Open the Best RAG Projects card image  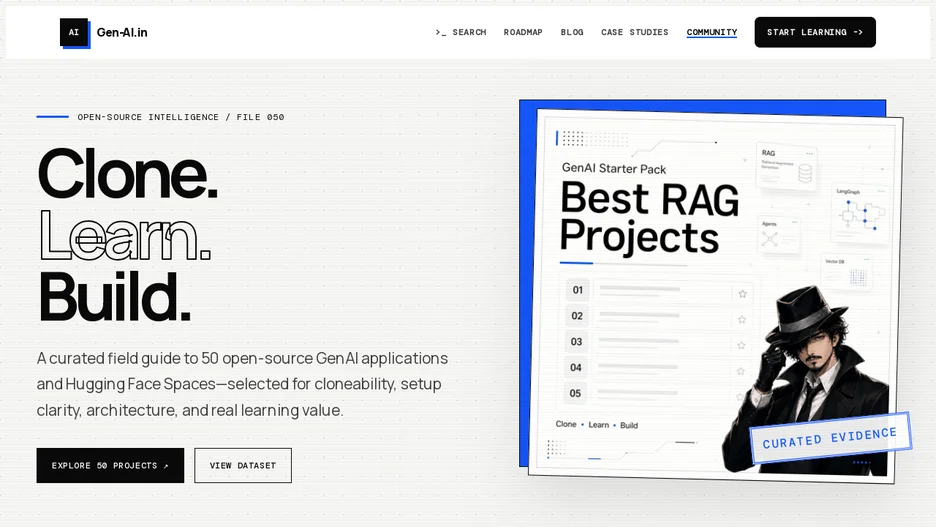(x=715, y=295)
